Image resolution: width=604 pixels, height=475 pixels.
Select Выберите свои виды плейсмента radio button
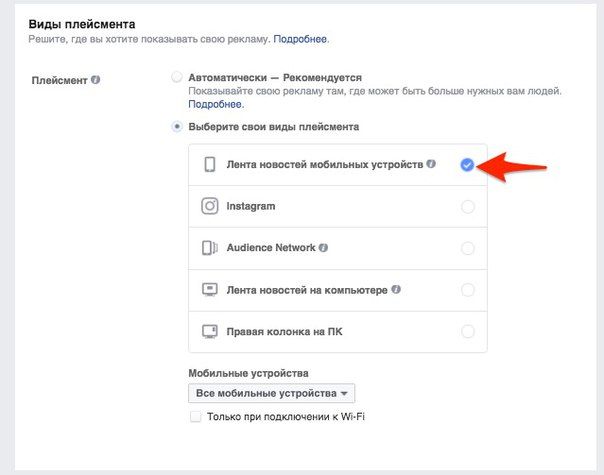177,127
